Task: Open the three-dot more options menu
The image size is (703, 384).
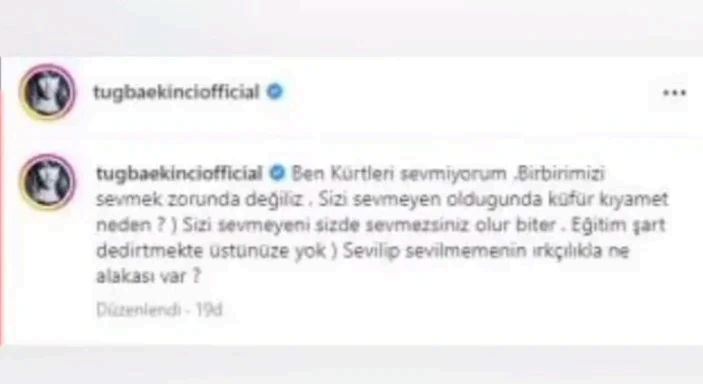Action: [x=674, y=93]
